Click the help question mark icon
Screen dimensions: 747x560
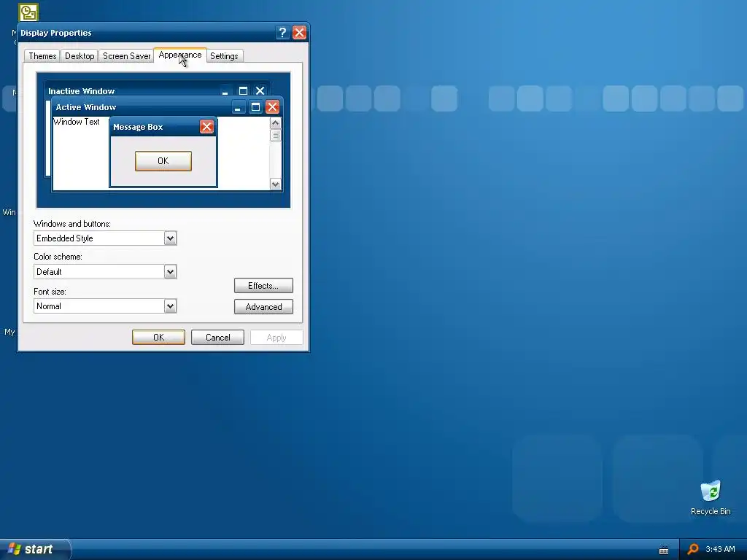click(282, 32)
